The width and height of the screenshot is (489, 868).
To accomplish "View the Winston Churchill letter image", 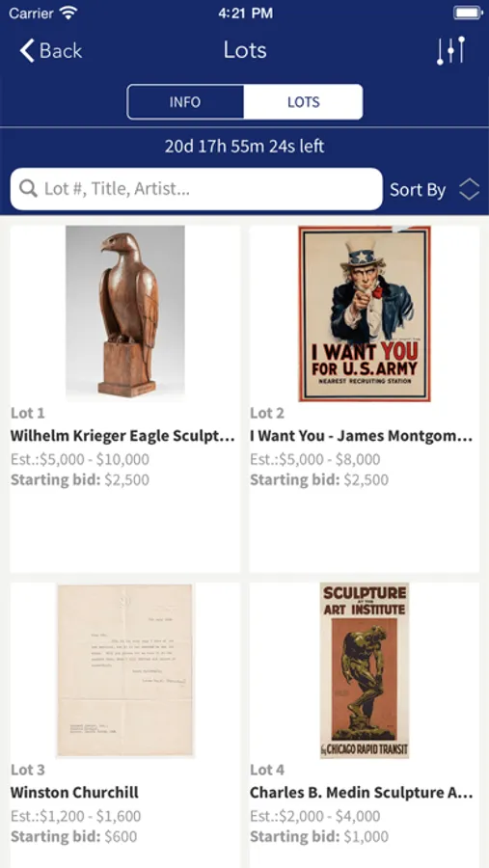I will (125, 670).
